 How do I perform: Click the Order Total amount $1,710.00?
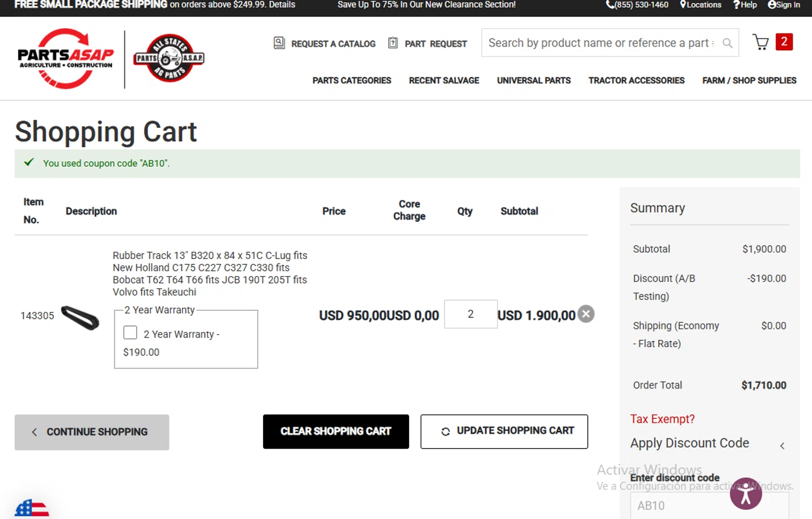click(764, 385)
